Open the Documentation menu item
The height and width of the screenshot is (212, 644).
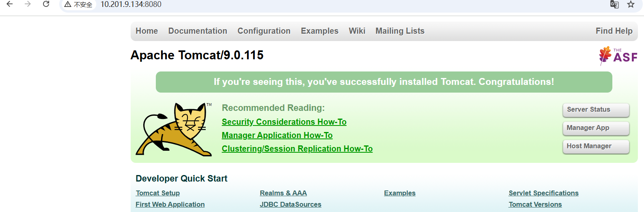point(198,31)
